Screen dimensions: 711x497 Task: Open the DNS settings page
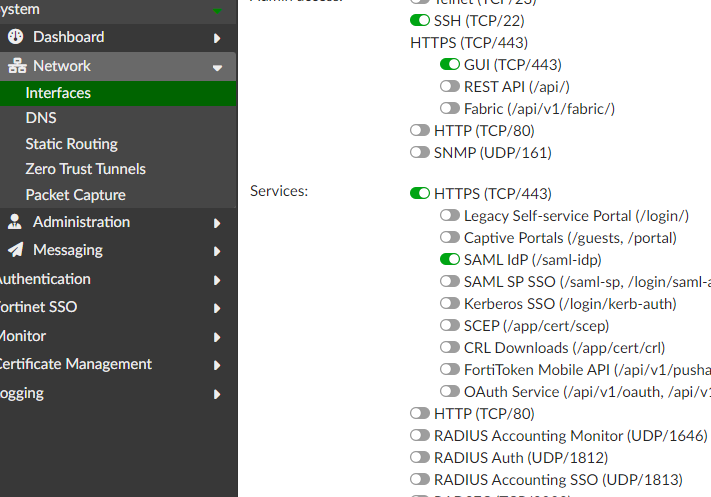click(x=41, y=118)
